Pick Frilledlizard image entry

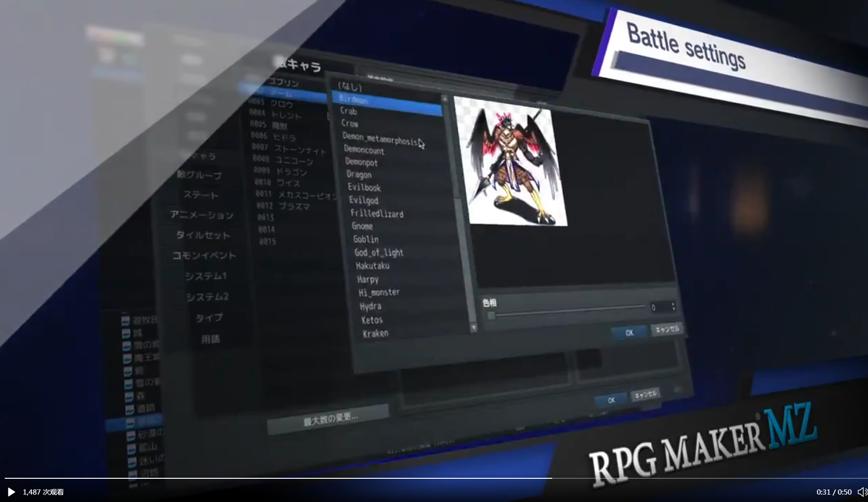377,214
